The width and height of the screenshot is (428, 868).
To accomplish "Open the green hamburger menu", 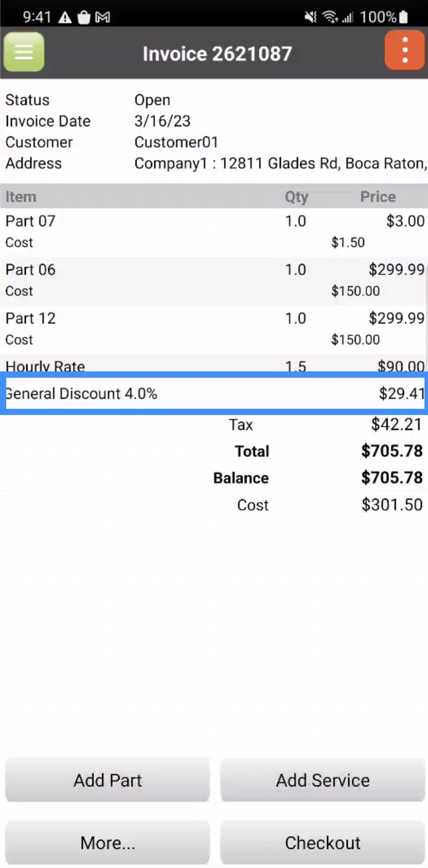I will click(x=24, y=52).
